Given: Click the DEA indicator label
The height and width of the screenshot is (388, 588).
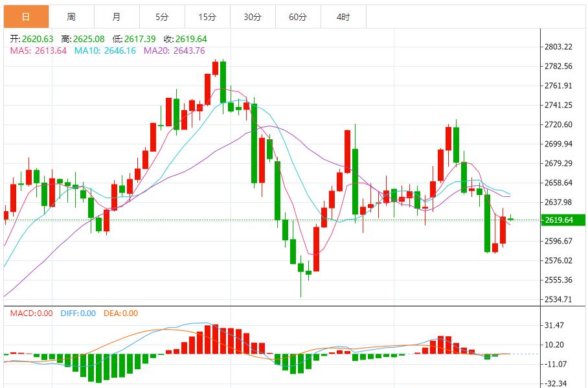Looking at the screenshot, I should click(120, 314).
